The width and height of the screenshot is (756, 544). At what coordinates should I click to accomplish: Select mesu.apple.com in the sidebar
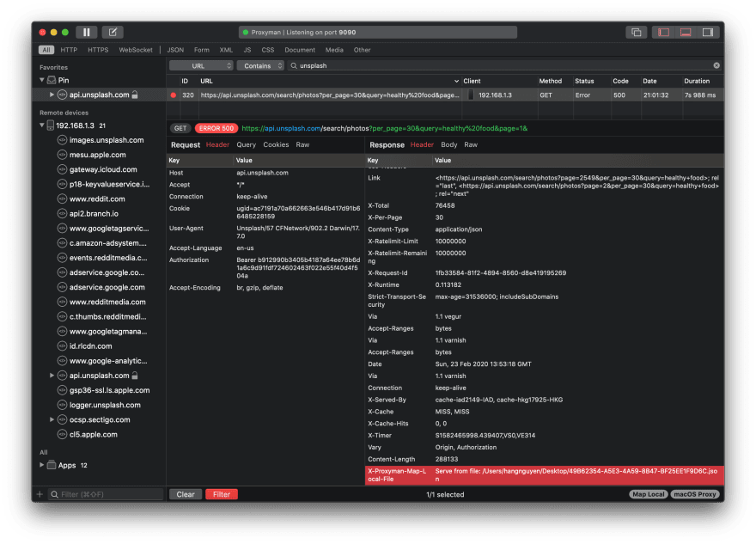97,155
